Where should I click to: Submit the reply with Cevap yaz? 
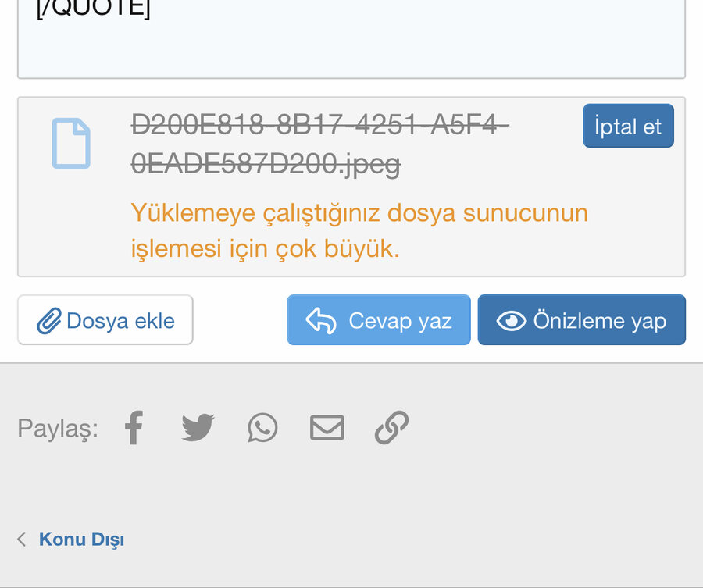click(379, 320)
